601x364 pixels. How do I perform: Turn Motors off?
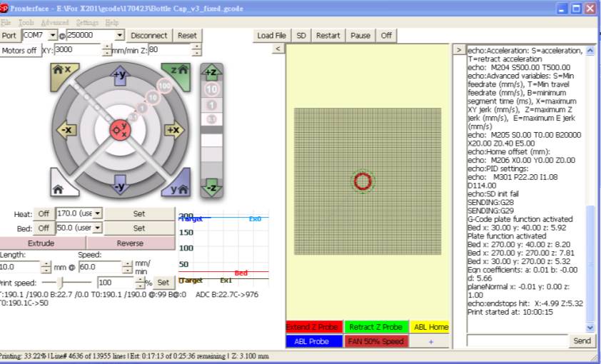tap(19, 51)
